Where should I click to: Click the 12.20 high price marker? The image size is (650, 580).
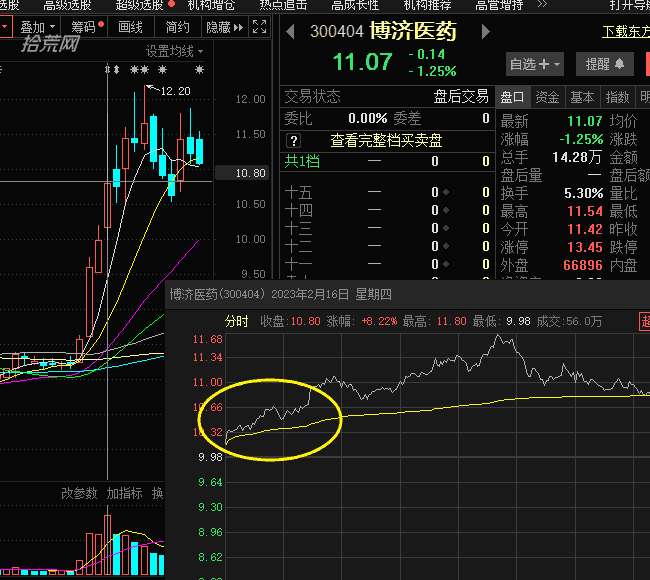pos(175,91)
